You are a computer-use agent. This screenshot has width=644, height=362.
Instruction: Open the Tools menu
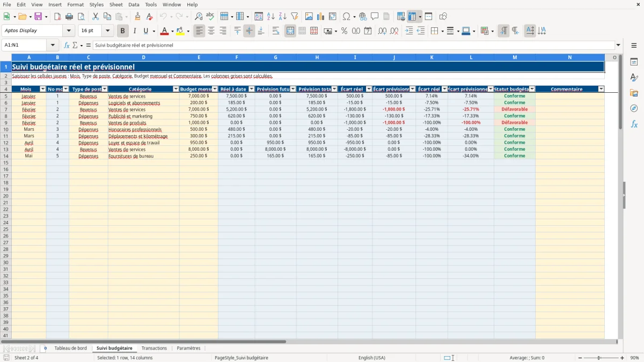151,4
